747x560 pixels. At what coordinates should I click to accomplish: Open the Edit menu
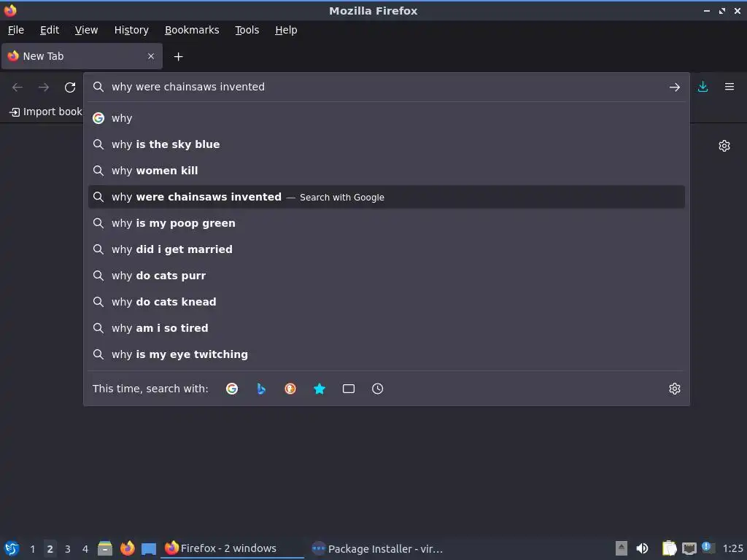click(50, 30)
